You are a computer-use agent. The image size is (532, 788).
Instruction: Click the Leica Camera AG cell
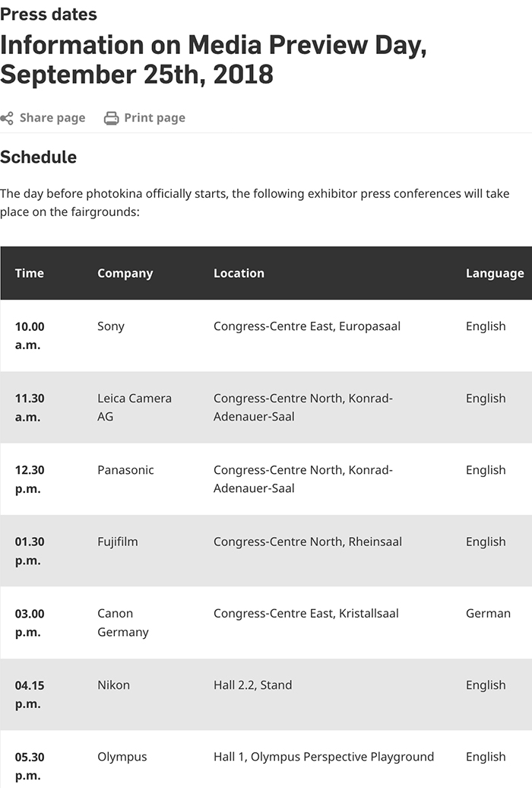pos(134,408)
